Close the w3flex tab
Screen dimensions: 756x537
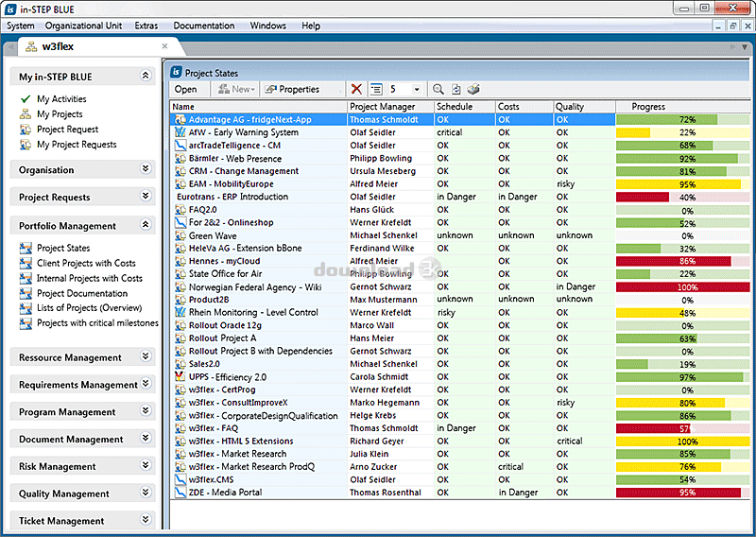[164, 46]
